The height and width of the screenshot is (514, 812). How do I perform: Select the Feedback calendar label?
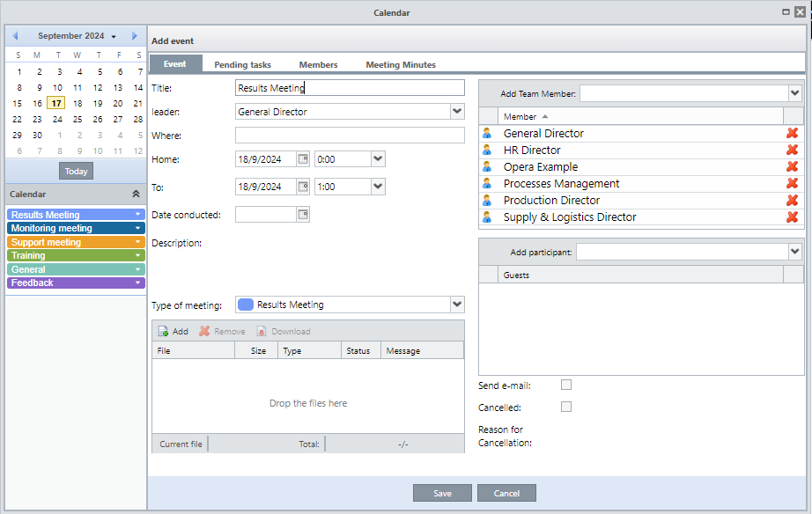point(32,283)
